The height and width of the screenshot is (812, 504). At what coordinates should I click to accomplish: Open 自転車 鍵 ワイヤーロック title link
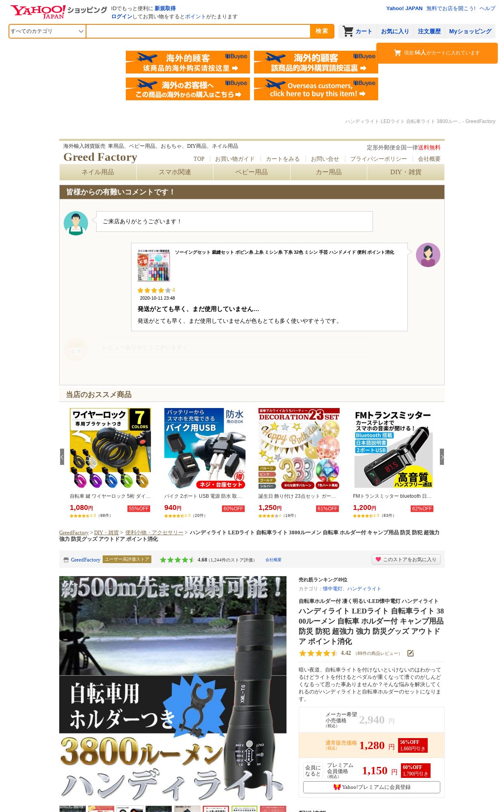(x=110, y=496)
